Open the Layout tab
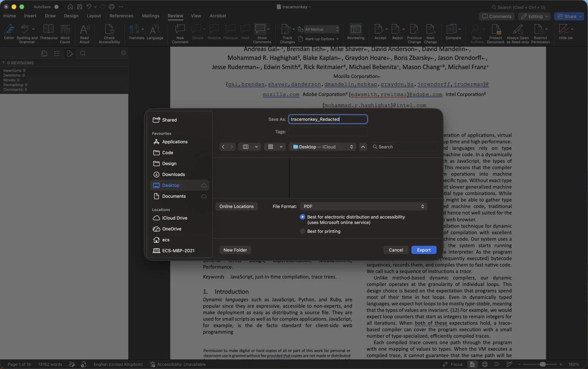 pos(94,16)
